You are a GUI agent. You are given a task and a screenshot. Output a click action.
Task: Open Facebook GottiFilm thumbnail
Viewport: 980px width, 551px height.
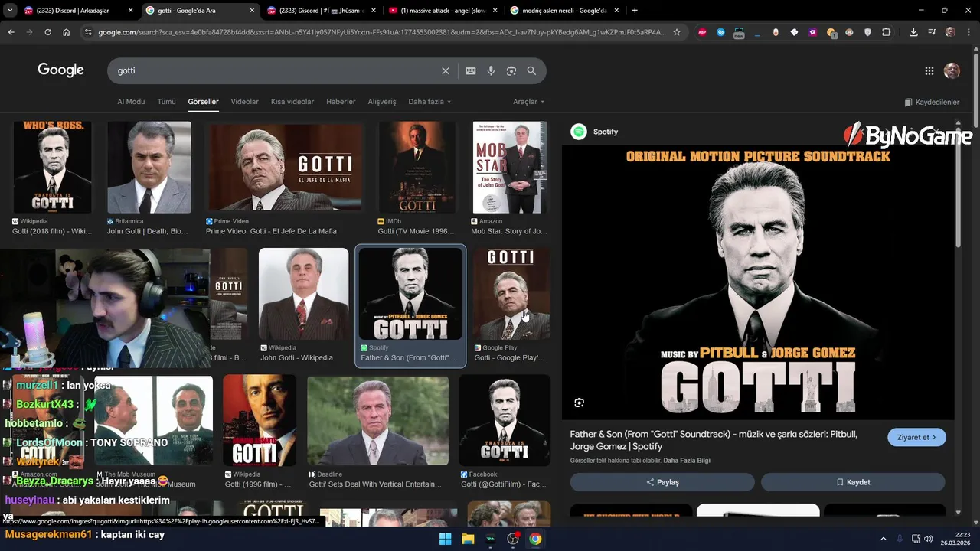(505, 420)
